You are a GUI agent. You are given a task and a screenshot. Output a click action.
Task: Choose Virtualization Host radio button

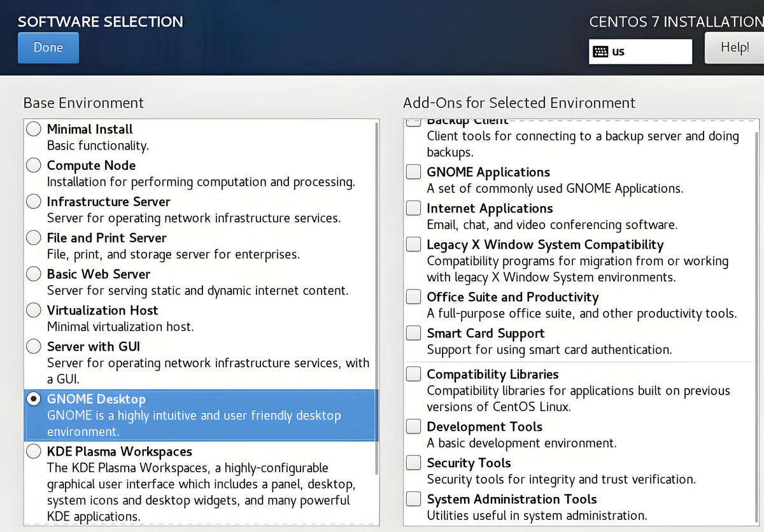click(x=34, y=311)
